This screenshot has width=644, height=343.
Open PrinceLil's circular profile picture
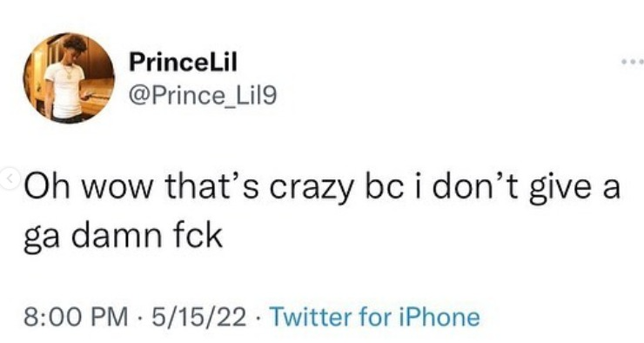point(69,78)
